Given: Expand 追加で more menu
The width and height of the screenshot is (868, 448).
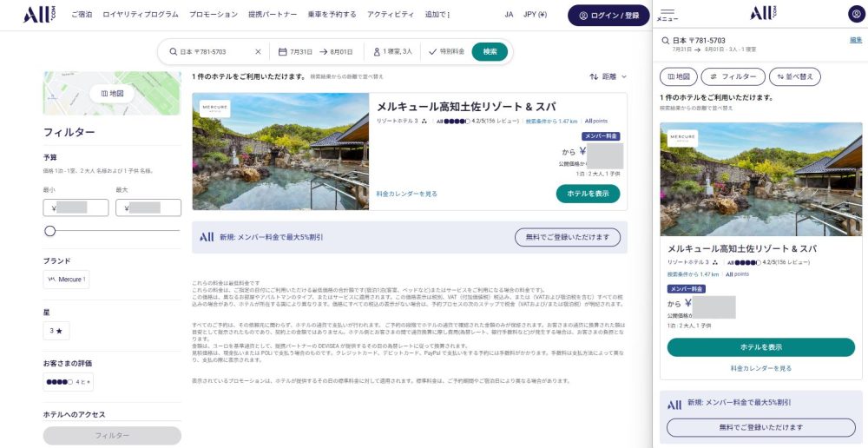Looking at the screenshot, I should coord(437,15).
